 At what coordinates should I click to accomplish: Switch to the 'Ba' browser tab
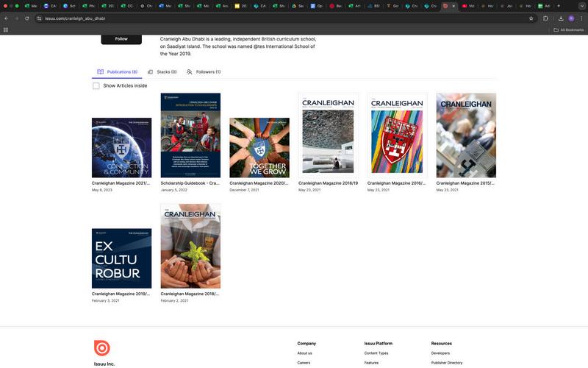point(336,6)
